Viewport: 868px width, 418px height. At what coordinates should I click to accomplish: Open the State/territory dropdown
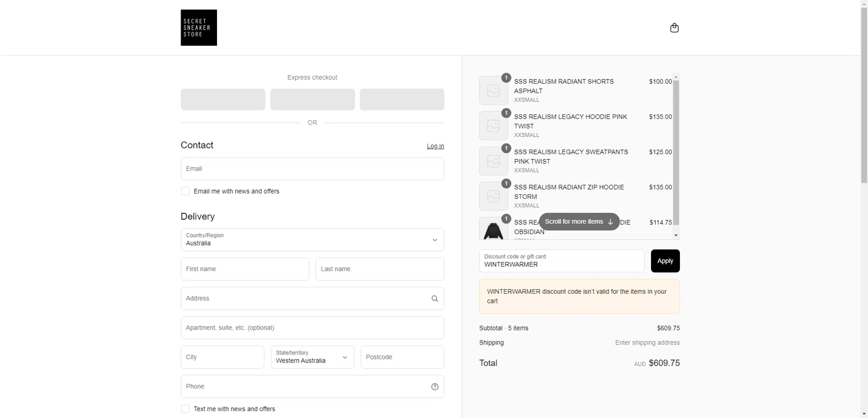pyautogui.click(x=312, y=357)
